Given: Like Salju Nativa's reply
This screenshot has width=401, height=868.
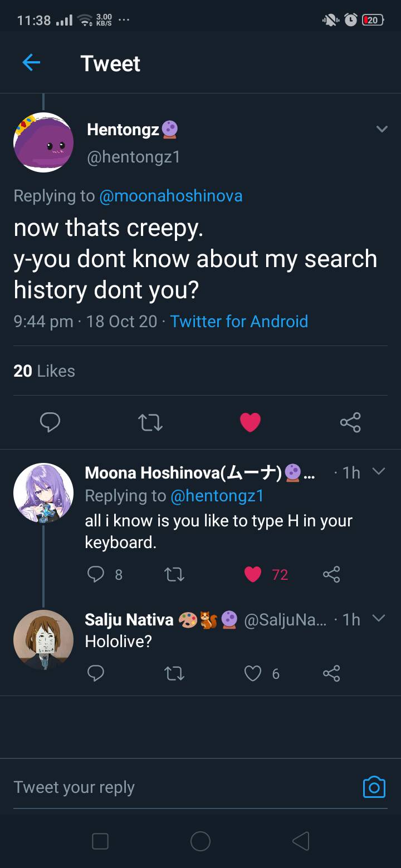Looking at the screenshot, I should pos(253,673).
